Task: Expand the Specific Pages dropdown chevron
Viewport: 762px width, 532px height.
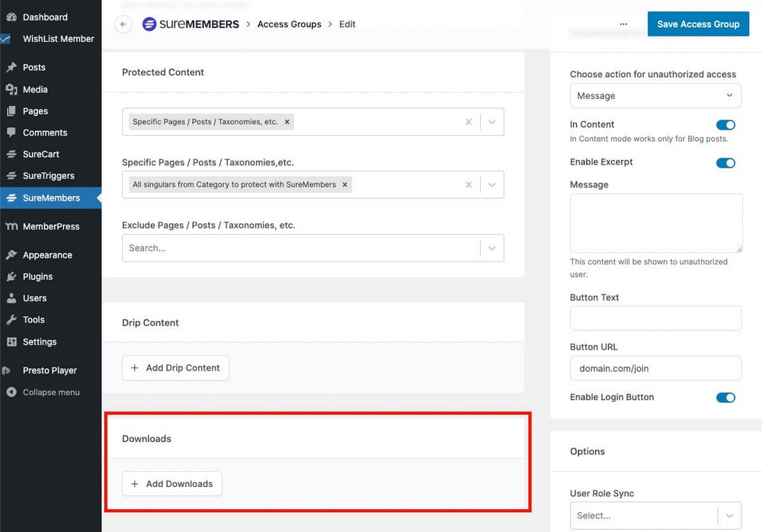Action: point(491,184)
